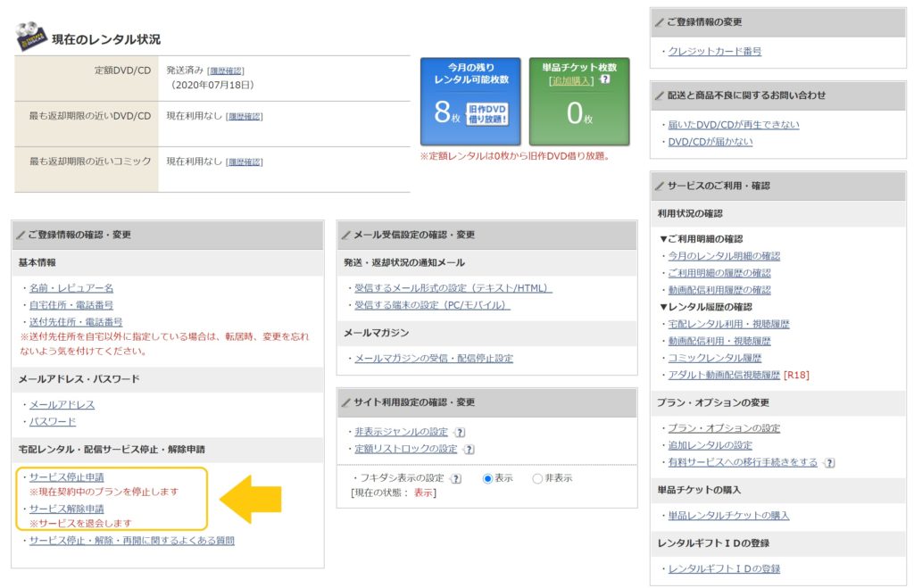
Task: Click the 発送済み status text
Action: [x=185, y=70]
